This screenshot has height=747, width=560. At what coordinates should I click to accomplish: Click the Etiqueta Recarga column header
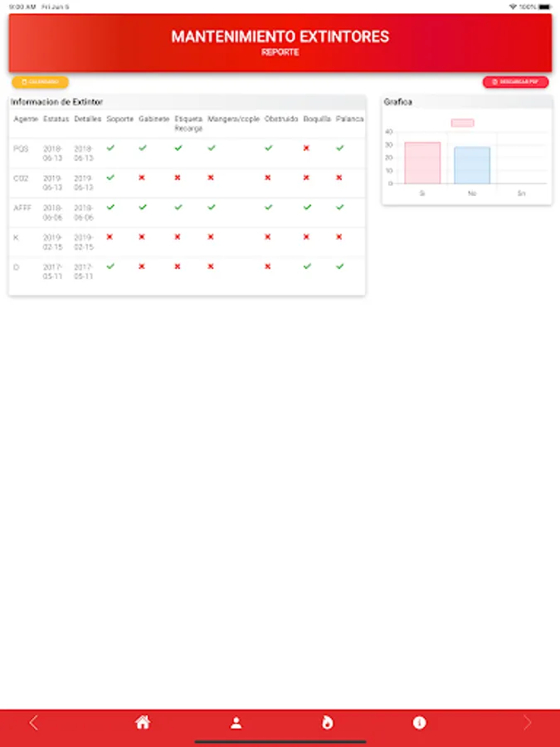pyautogui.click(x=188, y=124)
